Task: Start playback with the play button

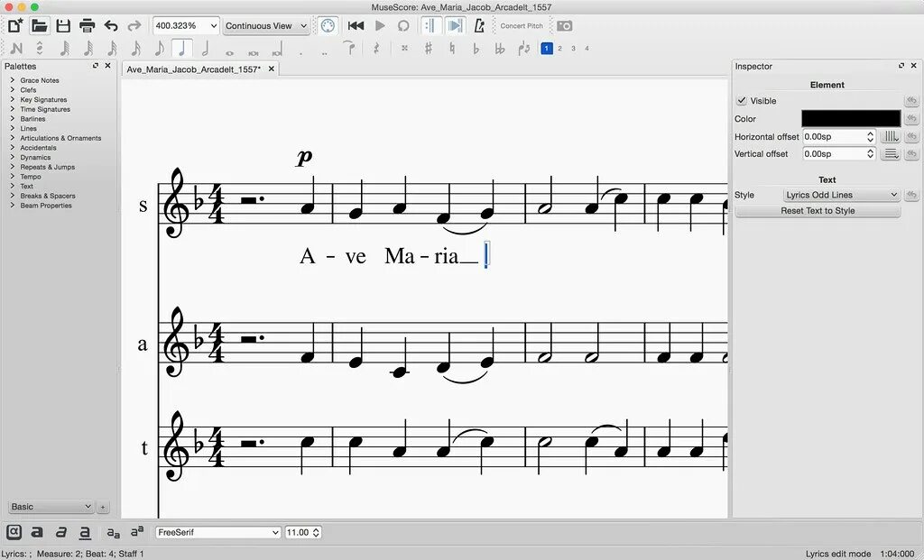Action: click(x=380, y=25)
